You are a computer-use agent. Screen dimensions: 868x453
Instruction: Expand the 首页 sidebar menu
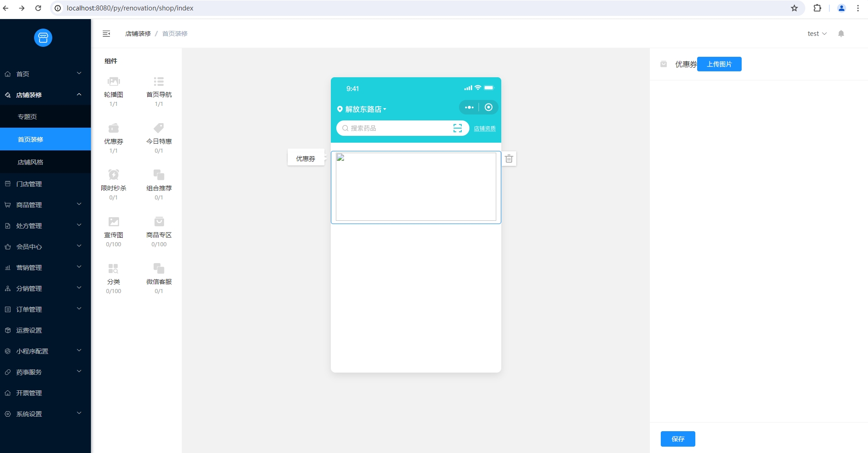click(45, 74)
